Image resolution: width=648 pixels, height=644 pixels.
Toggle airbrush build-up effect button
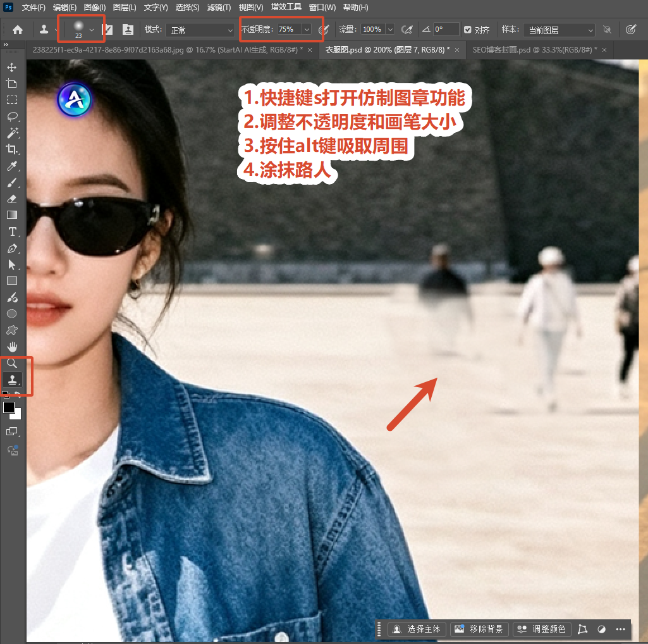pyautogui.click(x=407, y=29)
